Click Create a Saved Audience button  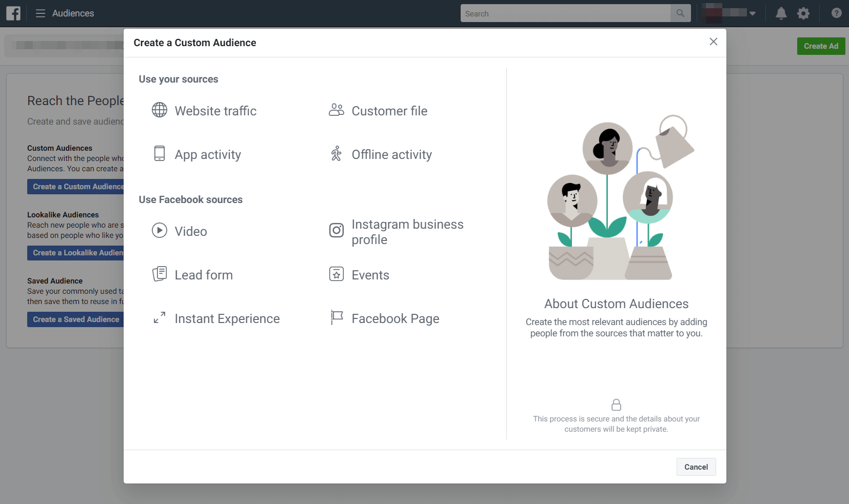pyautogui.click(x=76, y=319)
